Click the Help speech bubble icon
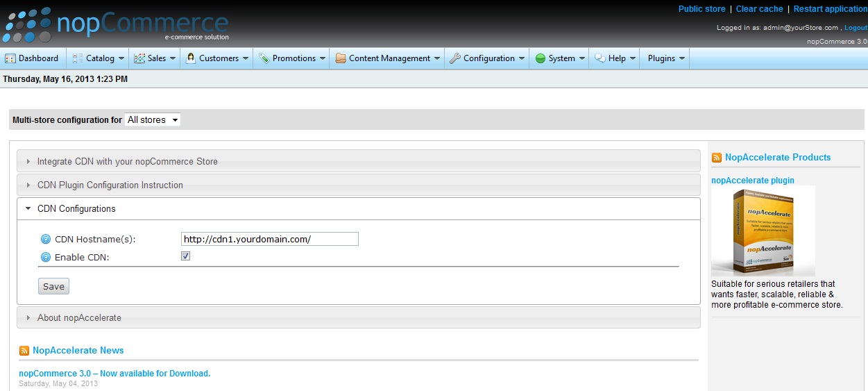The height and width of the screenshot is (391, 868). [600, 58]
